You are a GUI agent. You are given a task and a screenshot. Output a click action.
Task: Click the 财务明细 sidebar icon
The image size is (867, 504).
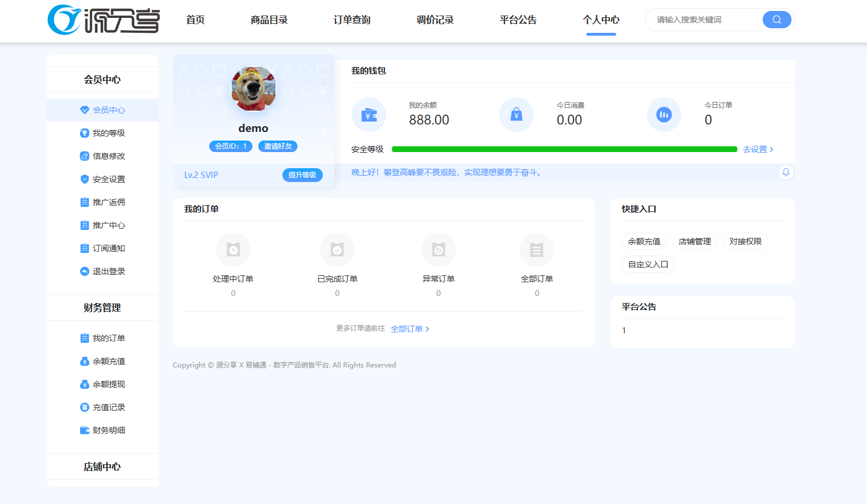[85, 430]
